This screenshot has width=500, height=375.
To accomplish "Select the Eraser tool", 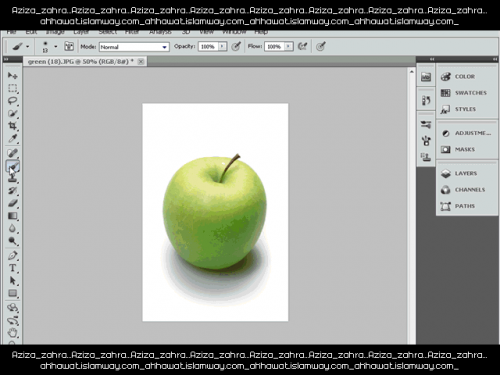I will [x=13, y=203].
